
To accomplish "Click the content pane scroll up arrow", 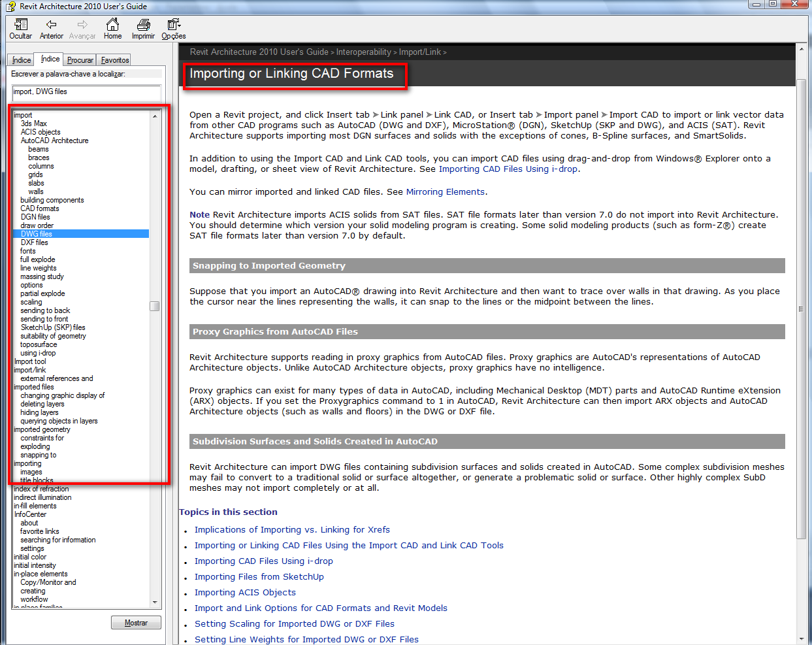I will coord(802,49).
